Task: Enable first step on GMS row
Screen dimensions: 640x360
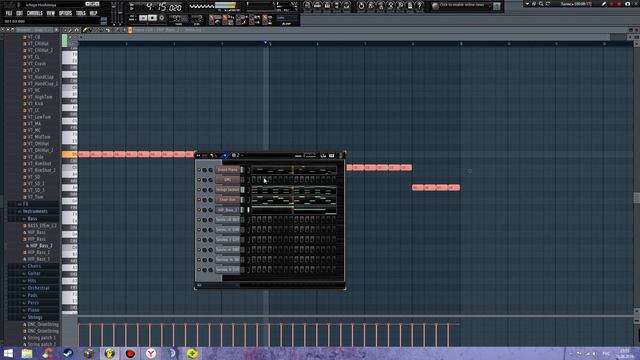Action: (x=254, y=180)
